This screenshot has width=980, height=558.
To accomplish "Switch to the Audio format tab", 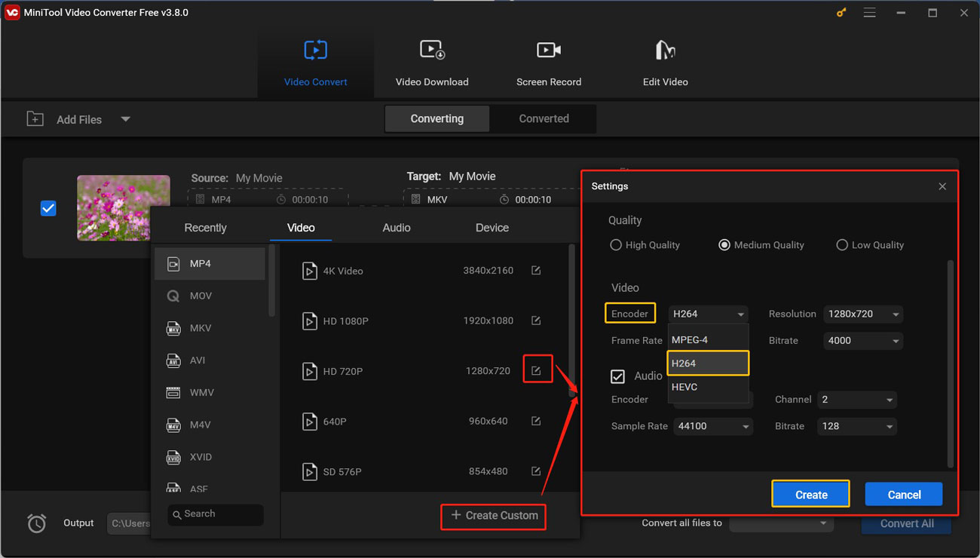I will [397, 228].
